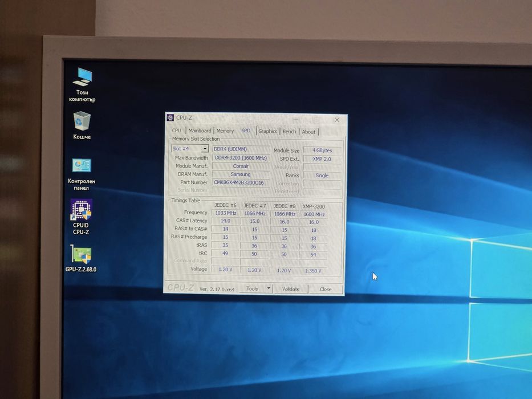Open the About tab
The width and height of the screenshot is (532, 399).
308,132
